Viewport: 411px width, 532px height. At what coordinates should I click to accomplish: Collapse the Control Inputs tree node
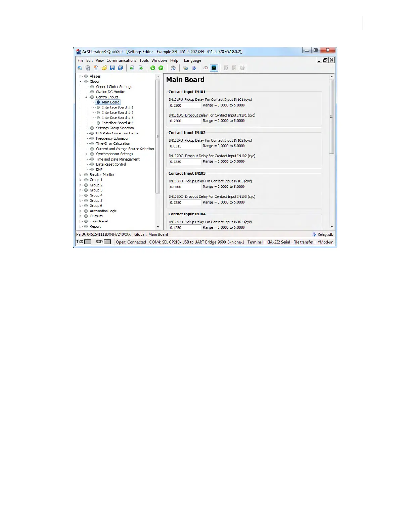87,97
